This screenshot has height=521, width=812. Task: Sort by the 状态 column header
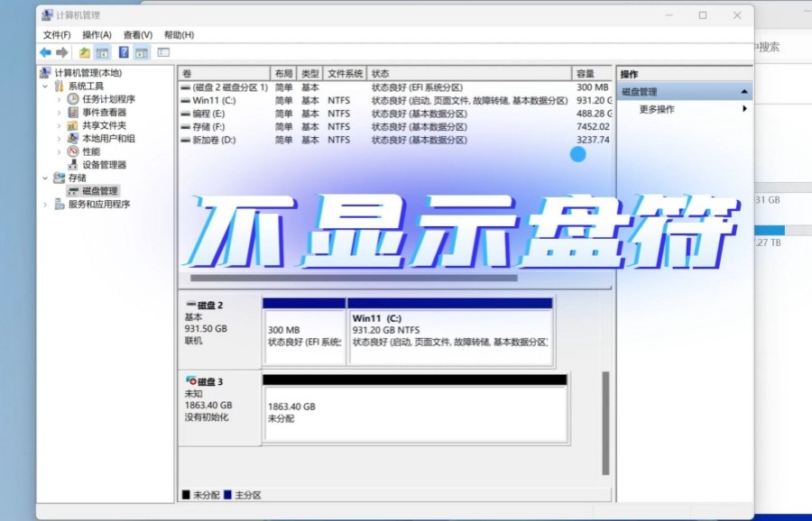(469, 74)
